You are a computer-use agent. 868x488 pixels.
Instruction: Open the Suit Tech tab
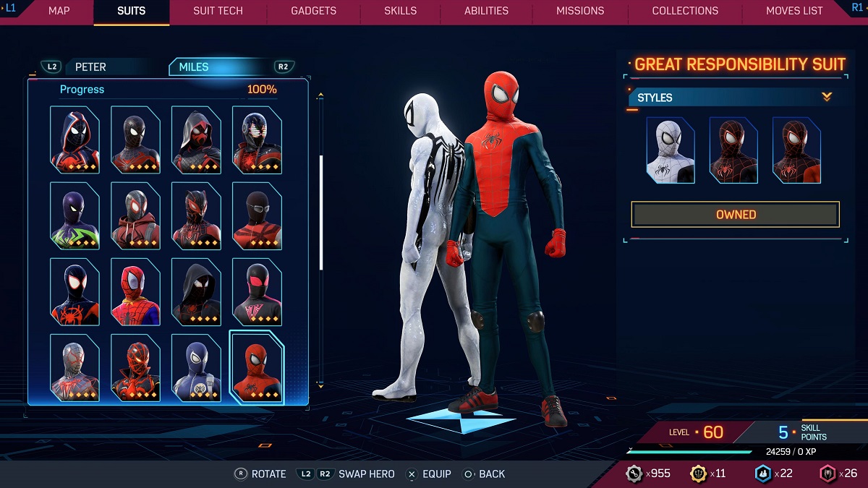[218, 11]
